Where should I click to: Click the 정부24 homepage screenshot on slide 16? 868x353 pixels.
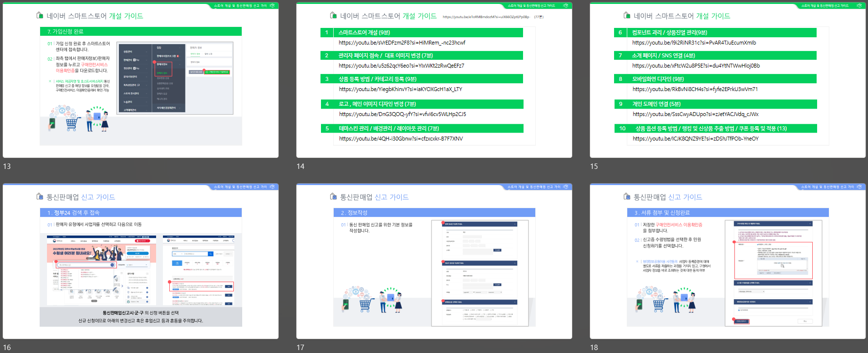click(101, 270)
